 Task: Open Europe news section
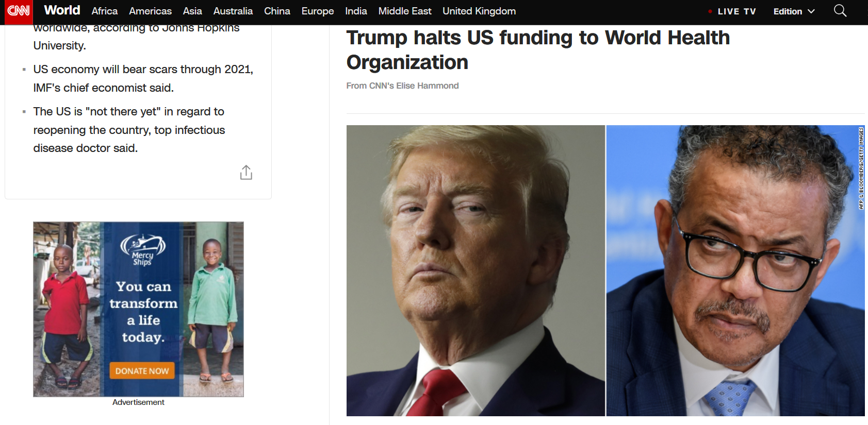coord(318,11)
